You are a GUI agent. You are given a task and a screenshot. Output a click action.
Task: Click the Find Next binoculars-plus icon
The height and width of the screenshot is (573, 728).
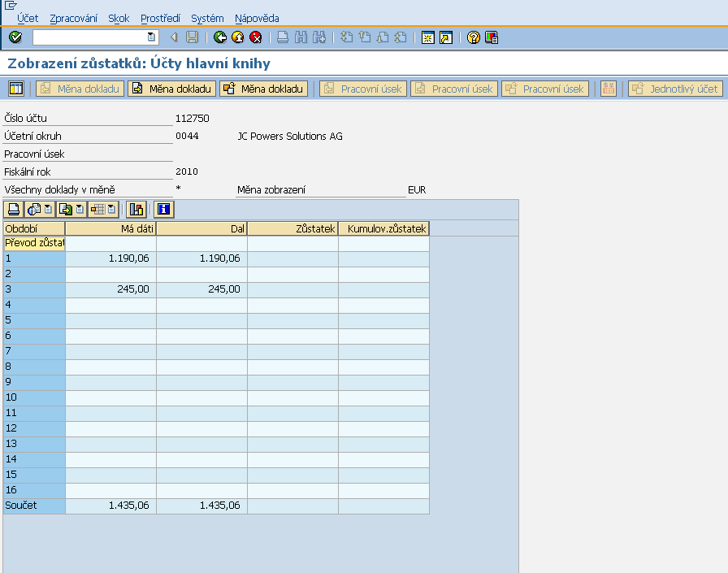[x=319, y=37]
